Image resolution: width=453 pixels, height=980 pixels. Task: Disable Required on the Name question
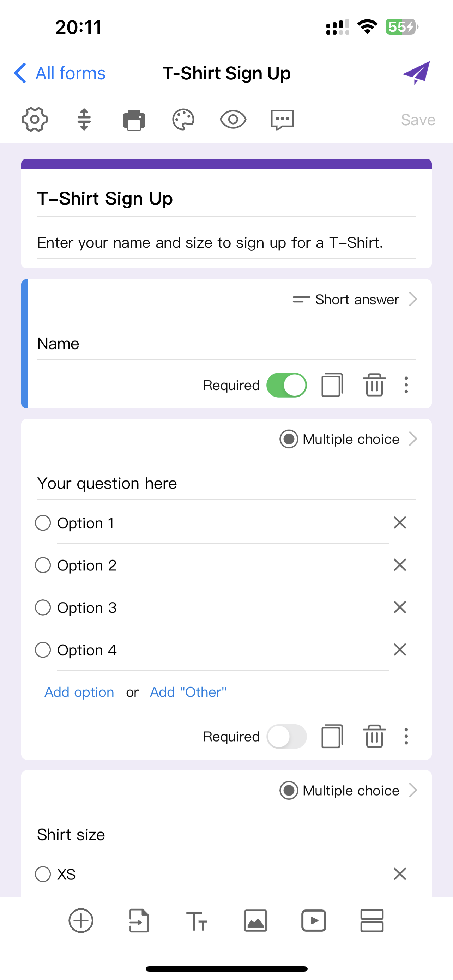287,385
